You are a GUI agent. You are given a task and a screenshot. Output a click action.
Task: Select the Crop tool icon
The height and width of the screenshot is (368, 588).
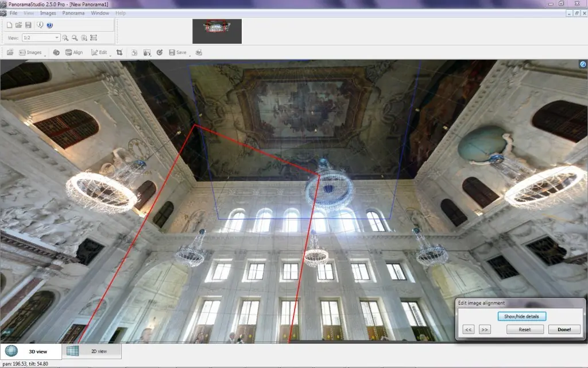click(119, 52)
